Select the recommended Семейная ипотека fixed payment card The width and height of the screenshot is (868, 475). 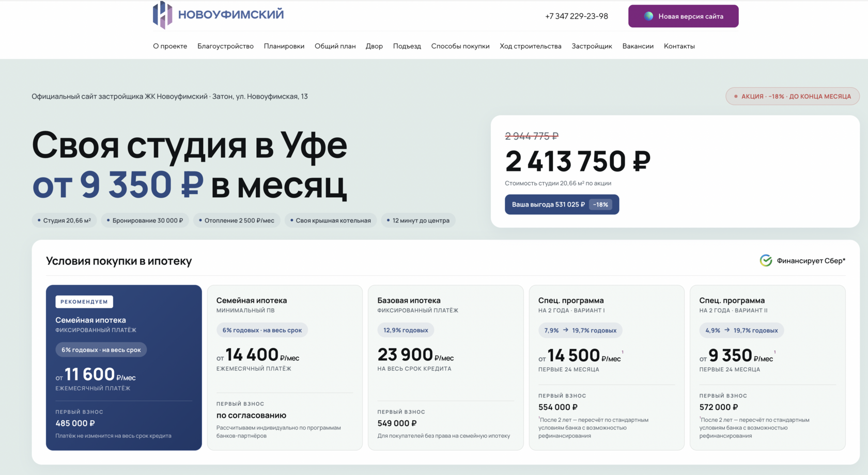123,368
